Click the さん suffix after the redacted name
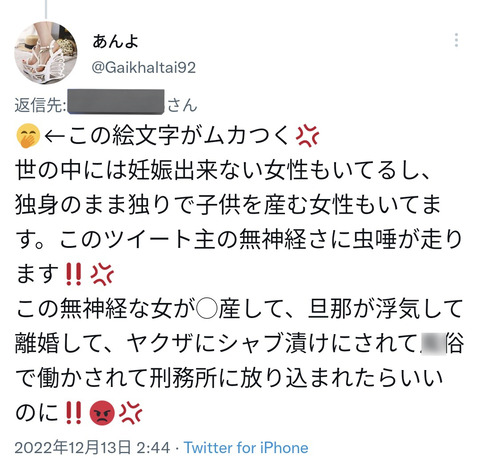The width and height of the screenshot is (480, 466). tap(182, 105)
